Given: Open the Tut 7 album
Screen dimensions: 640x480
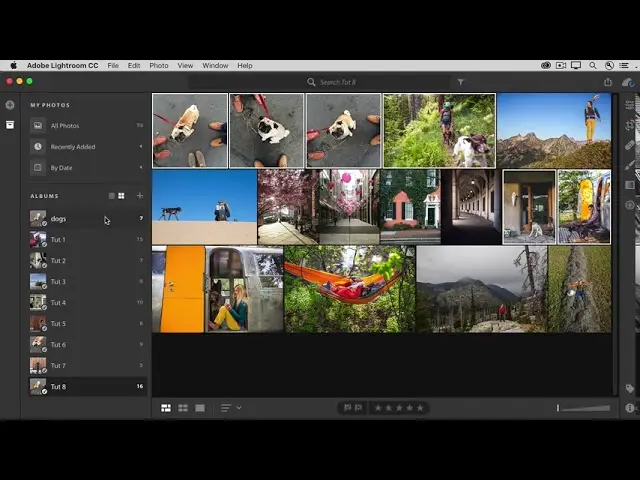Looking at the screenshot, I should [x=87, y=365].
